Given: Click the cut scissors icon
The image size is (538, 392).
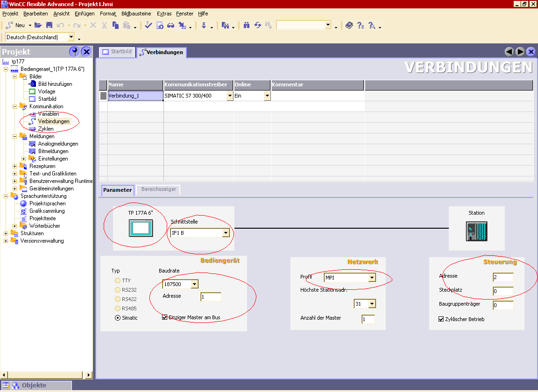Looking at the screenshot, I should click(104, 25).
